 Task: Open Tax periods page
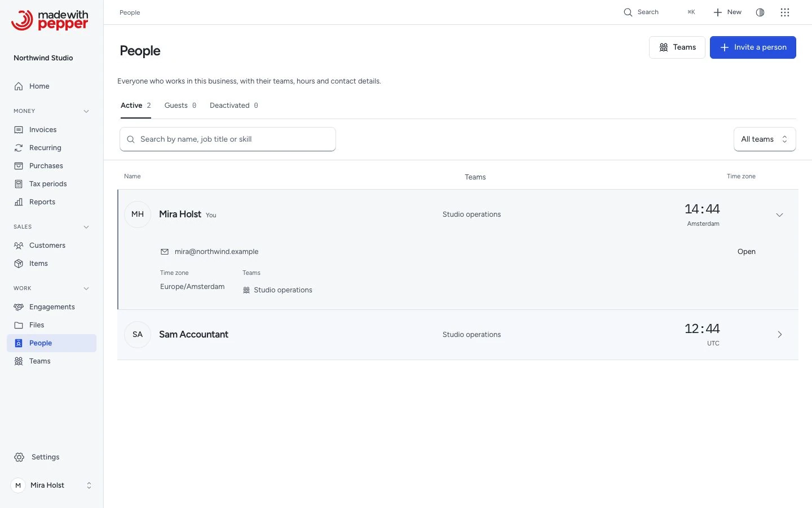[51, 184]
